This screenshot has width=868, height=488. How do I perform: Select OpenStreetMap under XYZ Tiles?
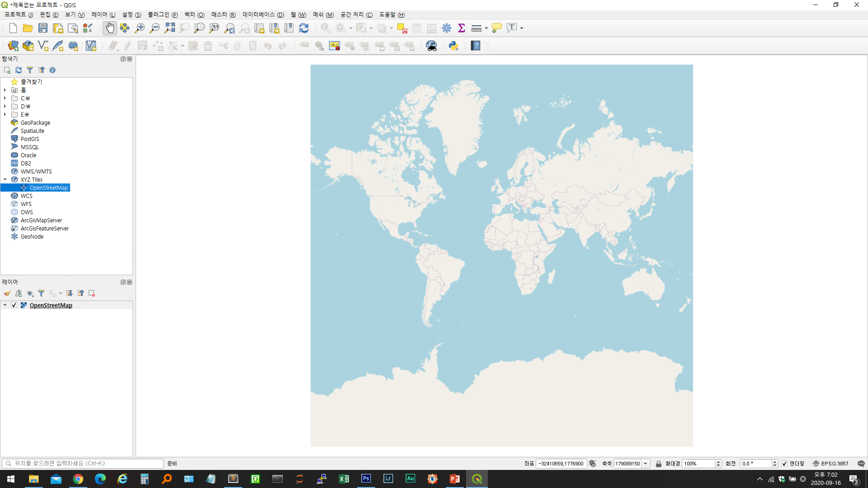48,188
